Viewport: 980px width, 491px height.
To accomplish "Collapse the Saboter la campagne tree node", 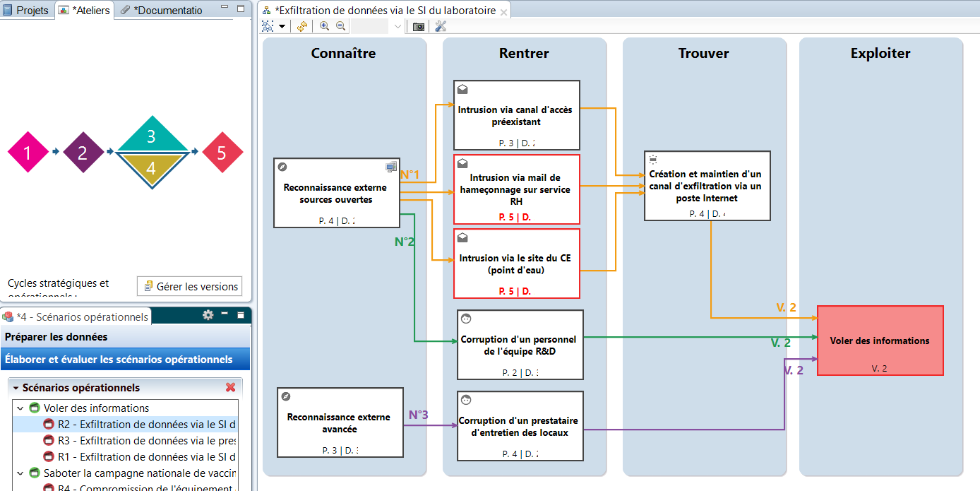I will pos(20,473).
